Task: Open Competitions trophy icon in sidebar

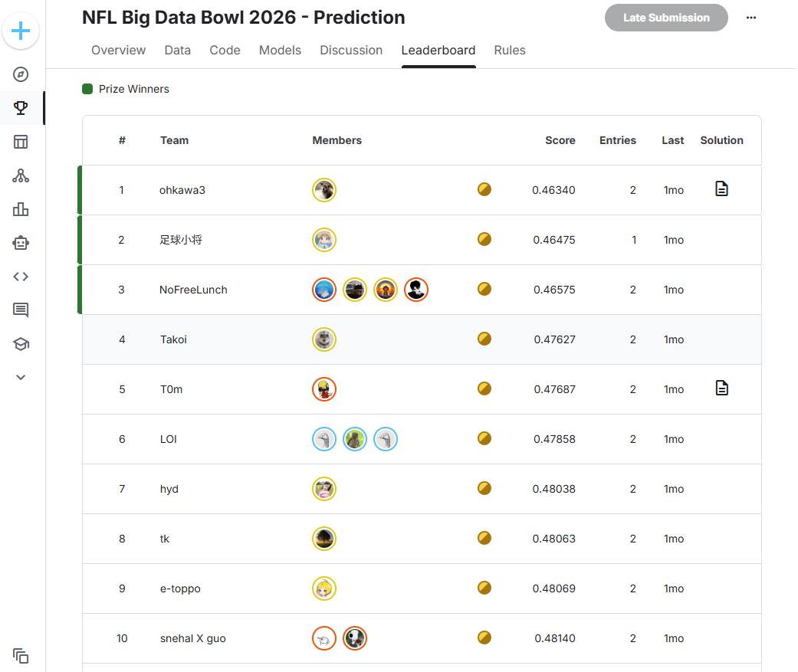Action: point(21,108)
